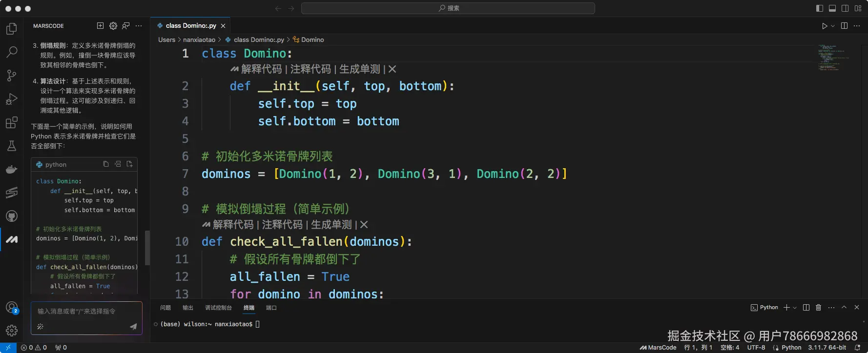Open editor more actions menu
The height and width of the screenshot is (353, 868).
pos(857,26)
